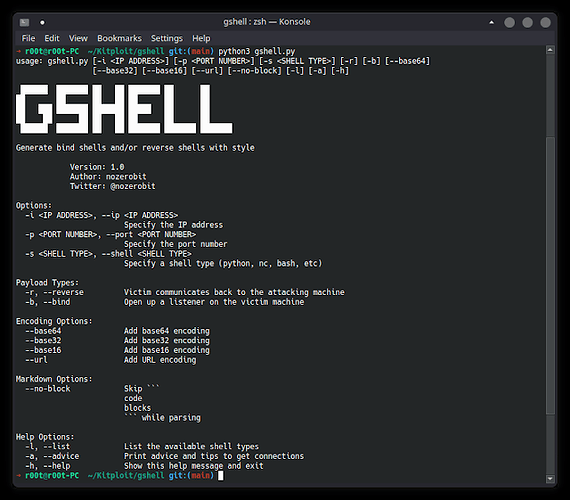Viewport: 570px width, 500px height.
Task: Maximize the Konsole window
Action: point(527,23)
